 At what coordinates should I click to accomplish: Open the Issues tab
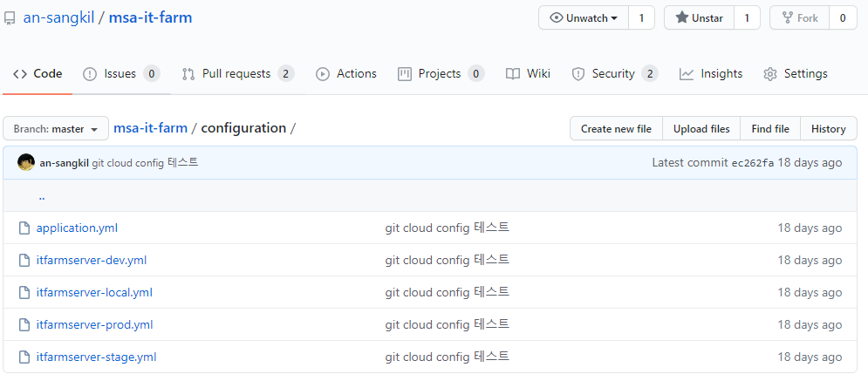[121, 73]
